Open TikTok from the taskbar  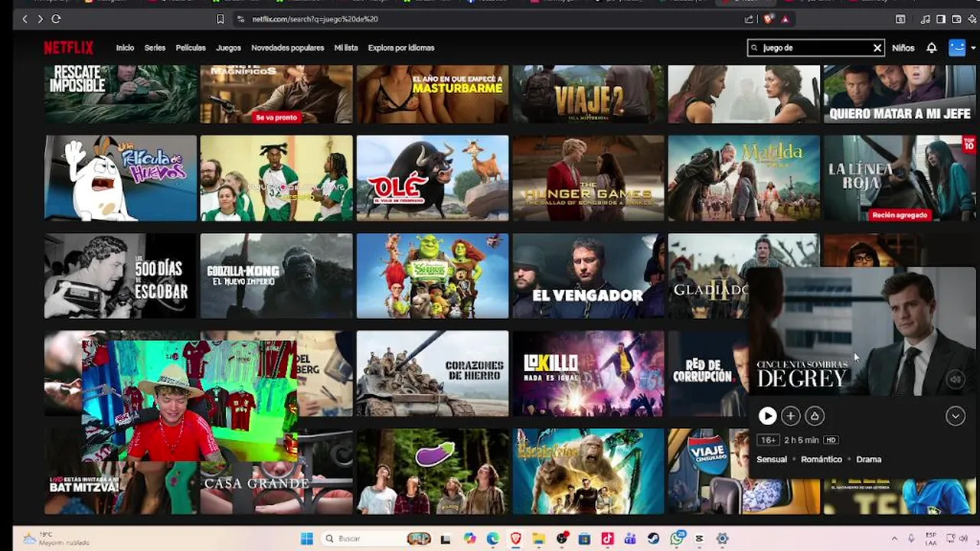click(x=607, y=539)
